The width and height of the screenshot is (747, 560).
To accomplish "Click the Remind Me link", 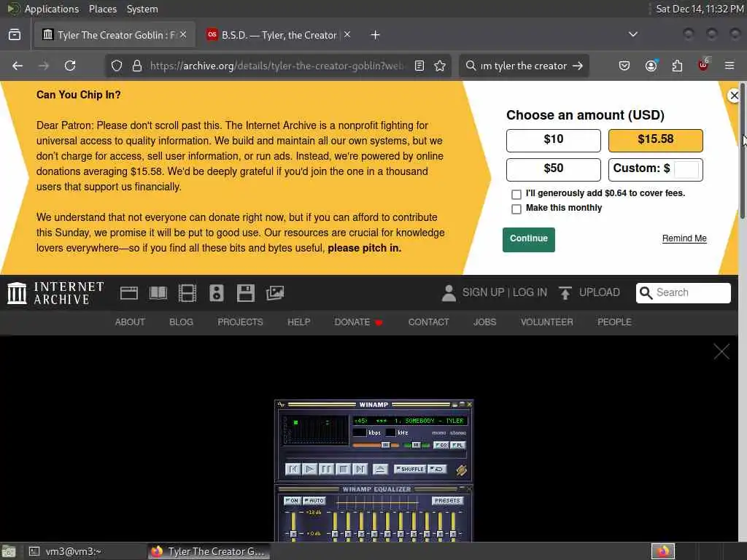I will click(x=684, y=238).
